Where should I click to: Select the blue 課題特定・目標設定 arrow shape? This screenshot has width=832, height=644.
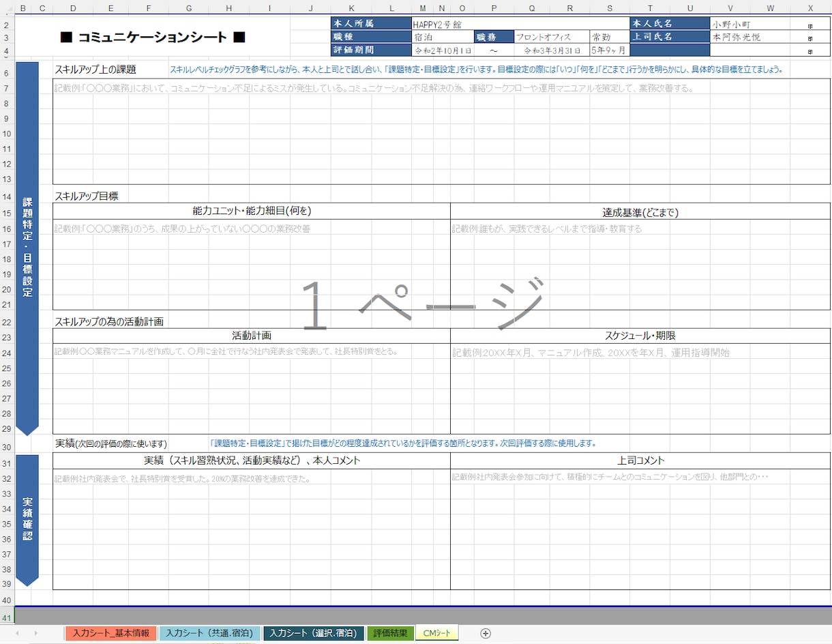(27, 249)
